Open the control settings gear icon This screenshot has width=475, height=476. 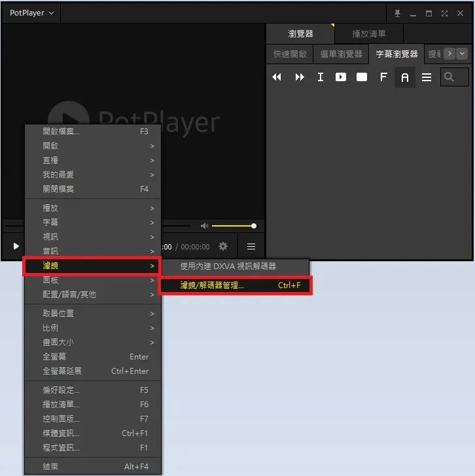[x=223, y=246]
